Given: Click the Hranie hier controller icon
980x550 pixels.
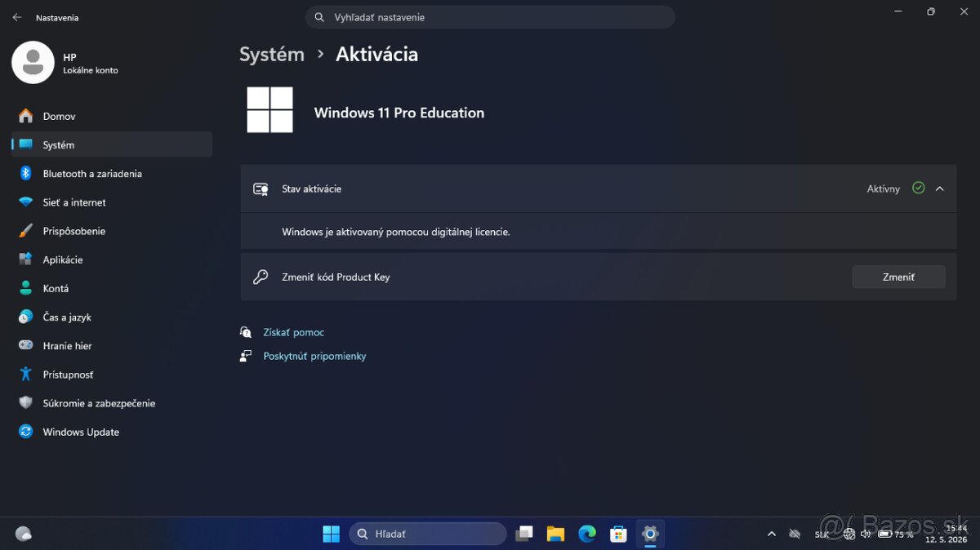Looking at the screenshot, I should [x=26, y=345].
